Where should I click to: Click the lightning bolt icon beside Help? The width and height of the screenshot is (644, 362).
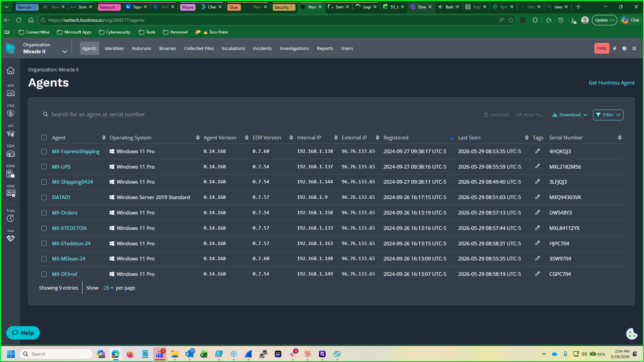click(614, 48)
